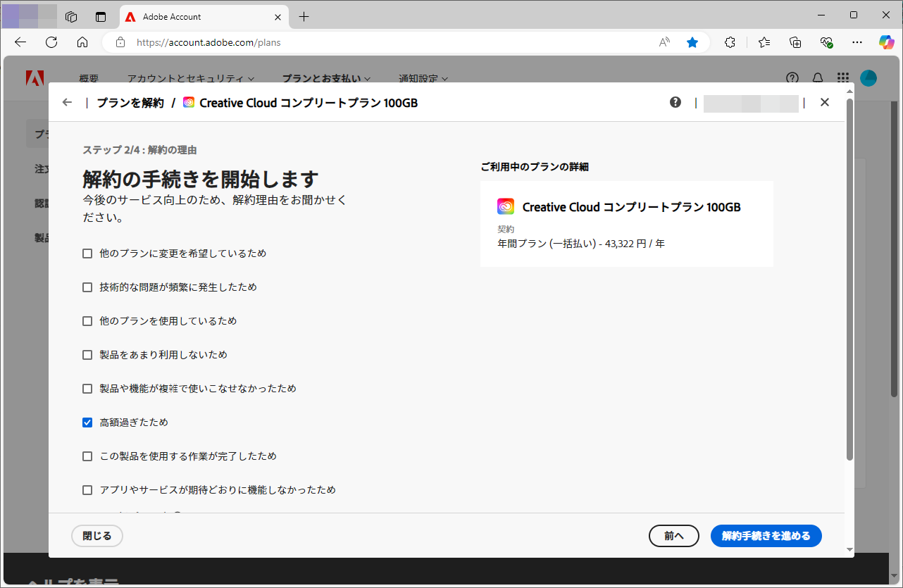Check '他のプランに変更を希望しているため'
The image size is (903, 588).
87,254
